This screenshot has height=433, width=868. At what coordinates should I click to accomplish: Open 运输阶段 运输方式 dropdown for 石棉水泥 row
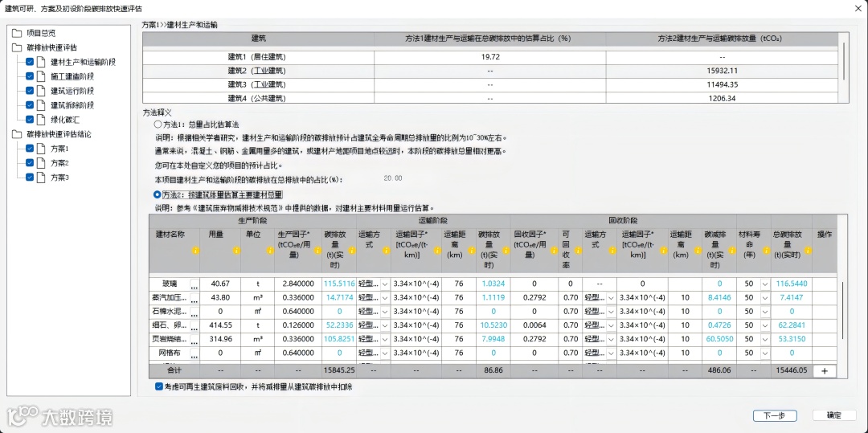pos(385,312)
